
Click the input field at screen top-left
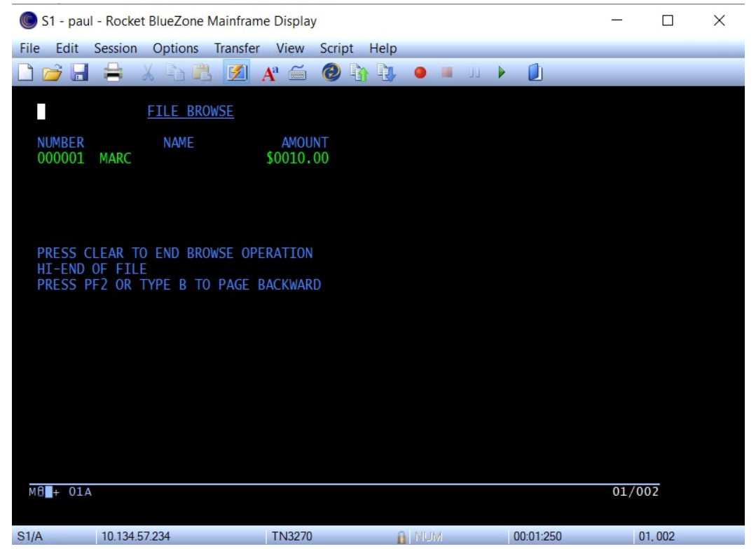[x=41, y=112]
